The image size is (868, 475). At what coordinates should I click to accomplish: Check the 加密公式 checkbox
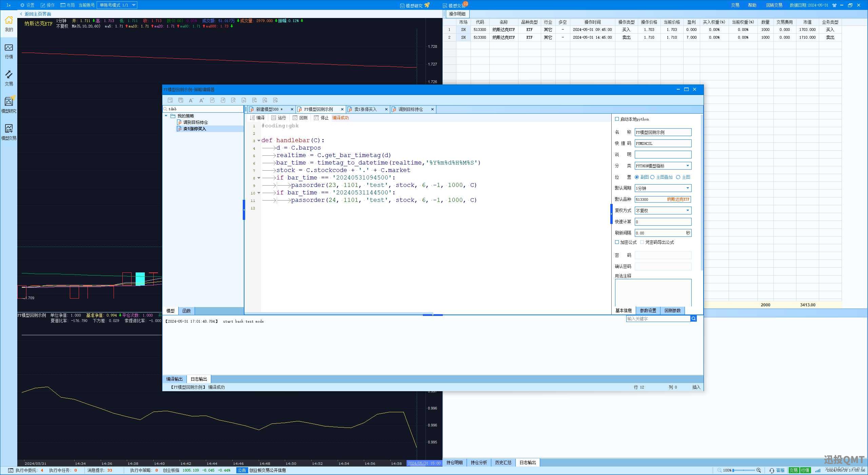617,242
